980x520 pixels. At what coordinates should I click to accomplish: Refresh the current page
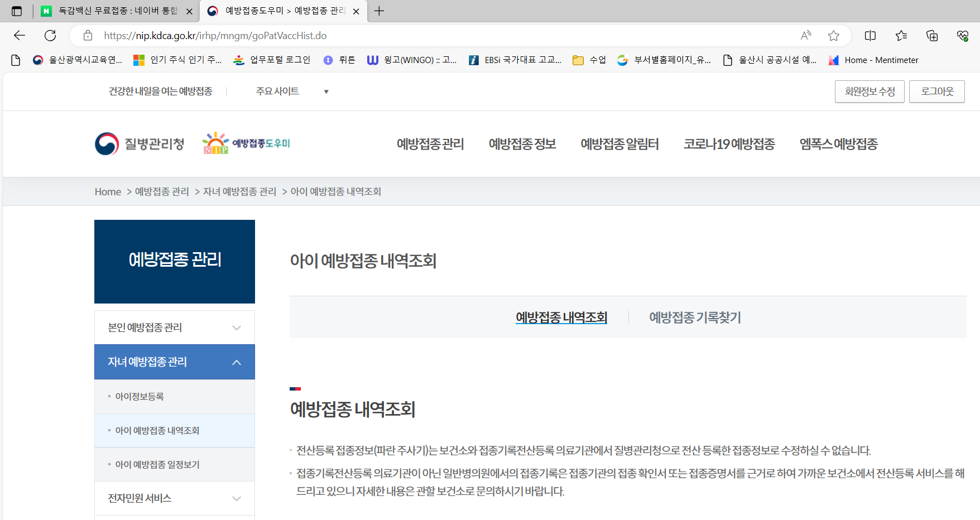(50, 35)
